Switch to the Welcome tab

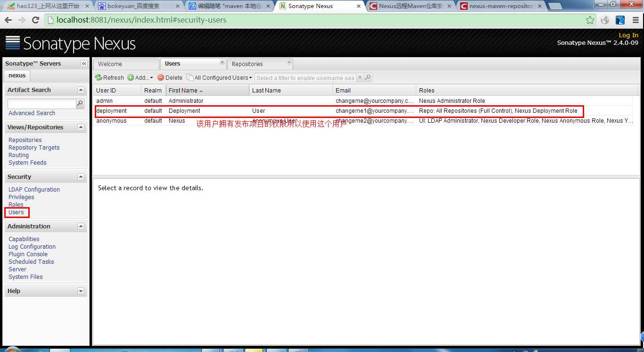click(126, 64)
